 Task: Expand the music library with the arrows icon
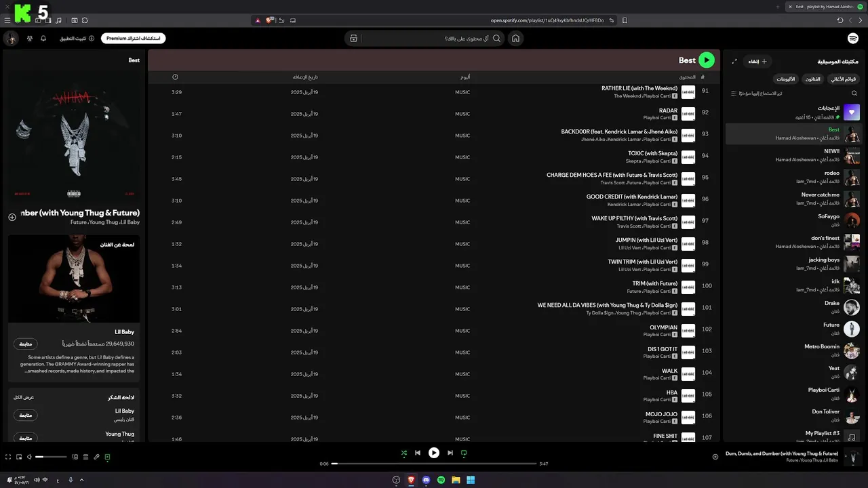734,62
